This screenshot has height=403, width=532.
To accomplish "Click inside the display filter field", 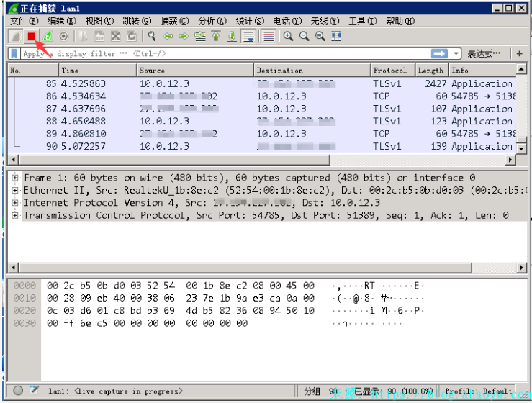I will click(x=216, y=54).
